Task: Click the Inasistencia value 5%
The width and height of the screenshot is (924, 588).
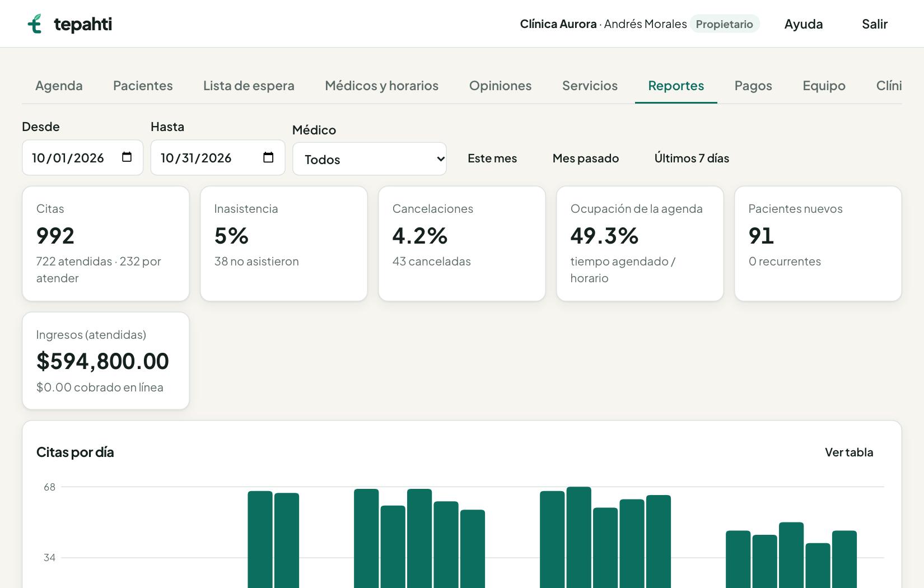Action: click(231, 235)
